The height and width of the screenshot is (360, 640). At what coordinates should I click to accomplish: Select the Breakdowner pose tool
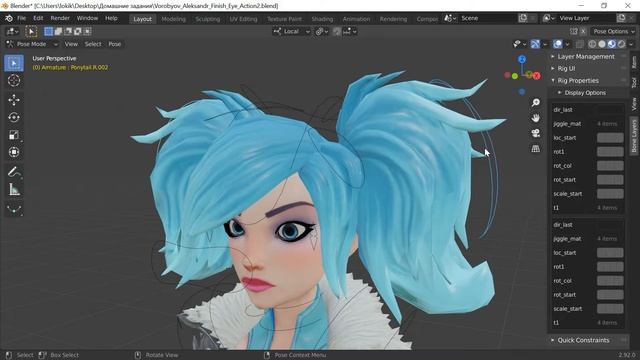click(14, 209)
